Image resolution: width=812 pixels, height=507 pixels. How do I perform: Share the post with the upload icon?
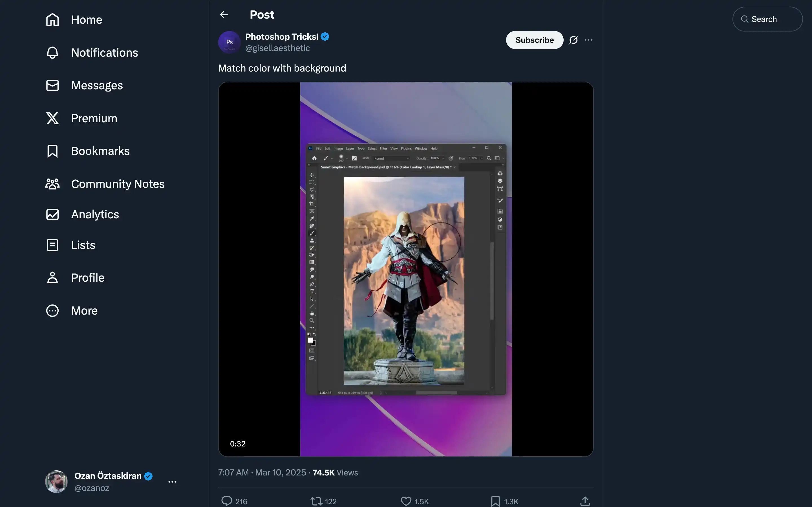point(585,501)
